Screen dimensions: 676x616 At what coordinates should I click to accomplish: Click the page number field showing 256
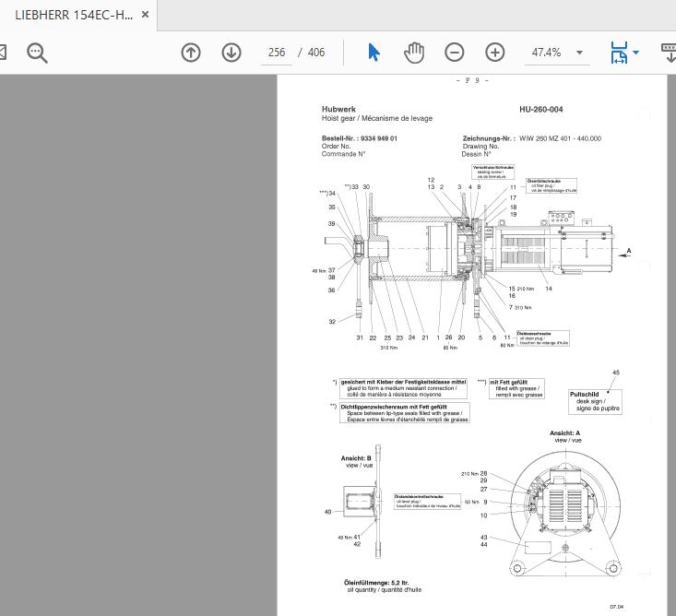point(277,53)
